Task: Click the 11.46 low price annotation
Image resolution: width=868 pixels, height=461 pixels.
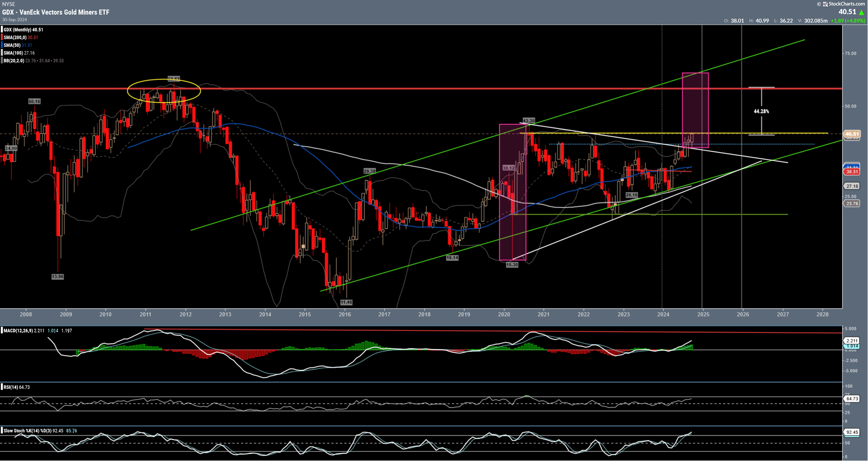Action: coord(346,302)
